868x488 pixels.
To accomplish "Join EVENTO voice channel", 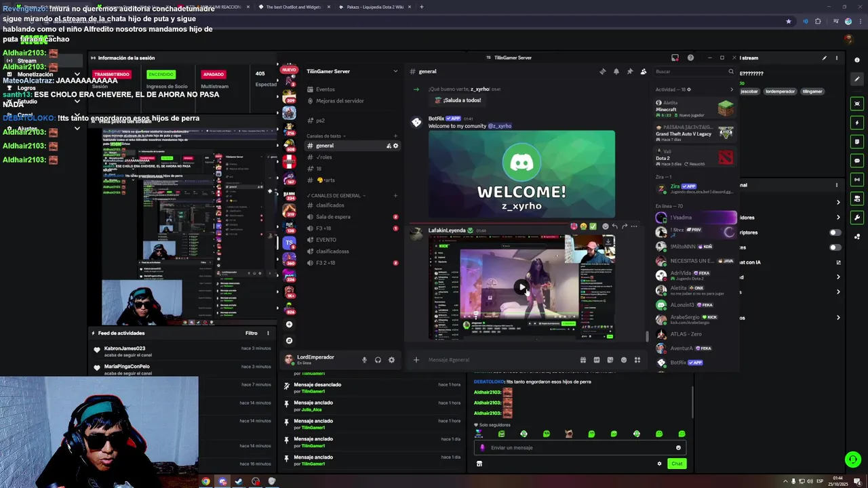I will click(351, 240).
